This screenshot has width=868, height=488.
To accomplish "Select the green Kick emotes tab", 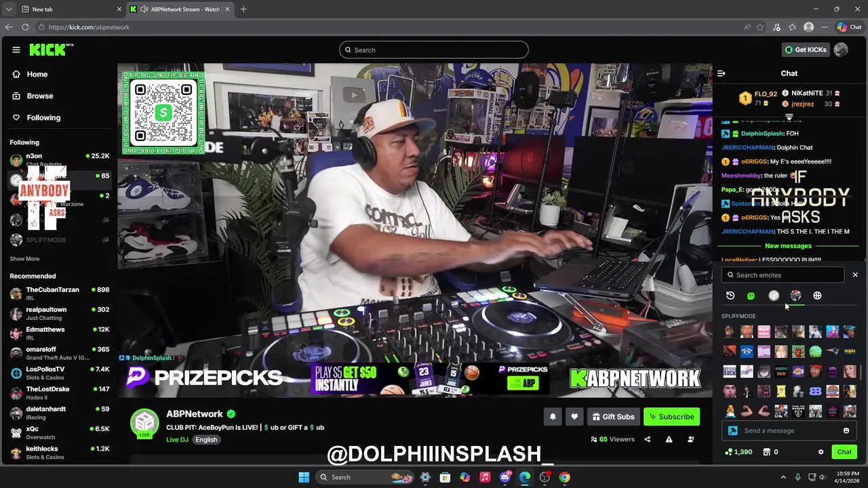I will click(x=751, y=296).
